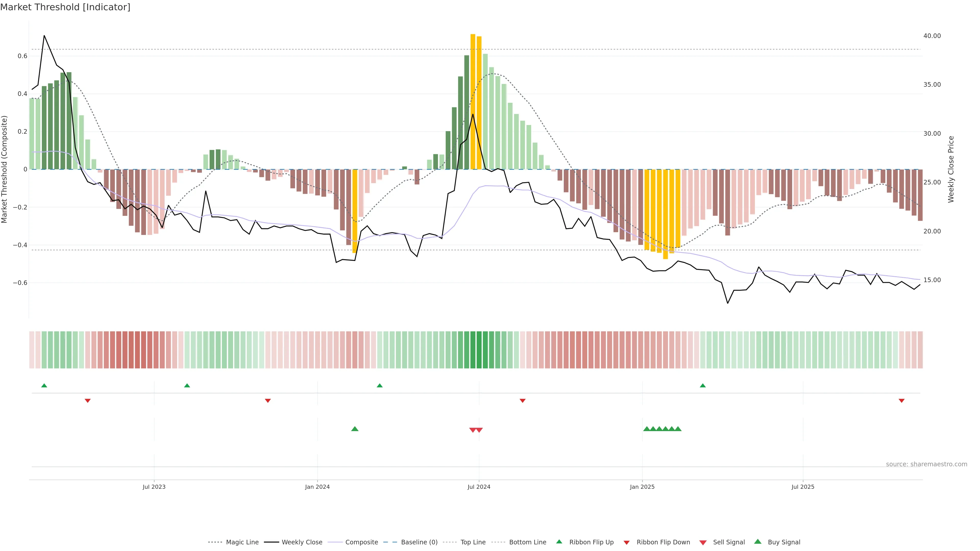The image size is (980, 551).
Task: Click the rightmost red Ribbon Flip Down marker
Action: [901, 401]
